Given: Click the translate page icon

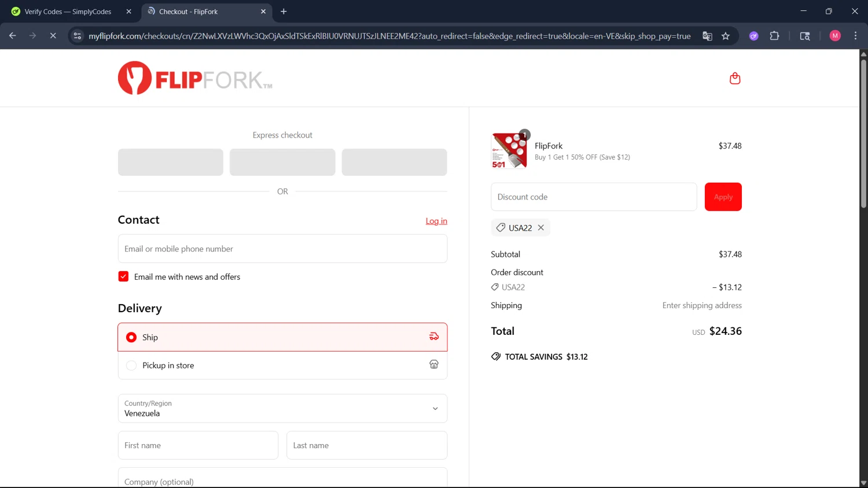Looking at the screenshot, I should point(707,36).
